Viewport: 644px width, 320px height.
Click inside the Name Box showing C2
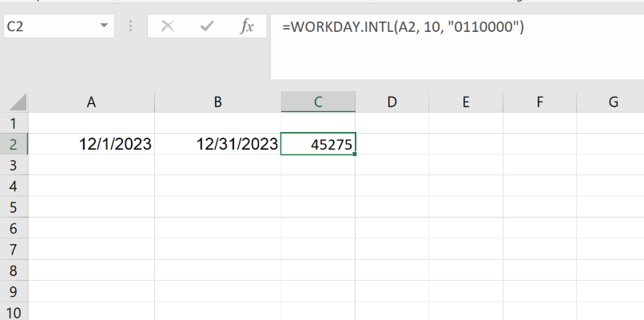pos(48,26)
